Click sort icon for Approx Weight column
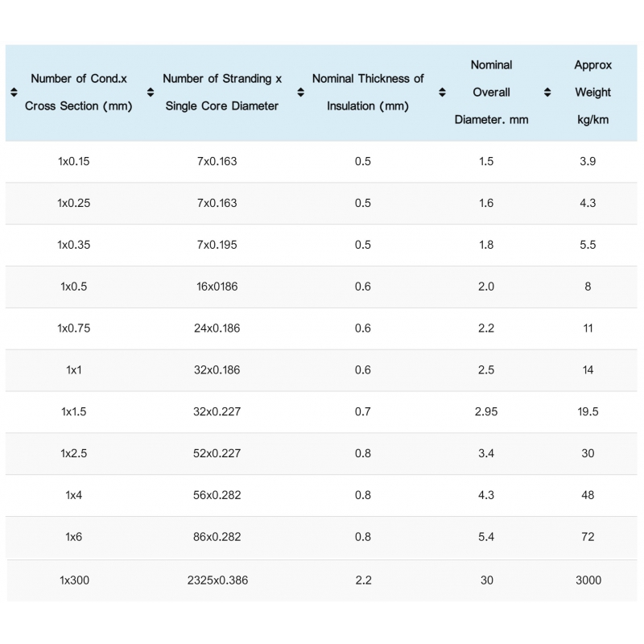 [547, 93]
